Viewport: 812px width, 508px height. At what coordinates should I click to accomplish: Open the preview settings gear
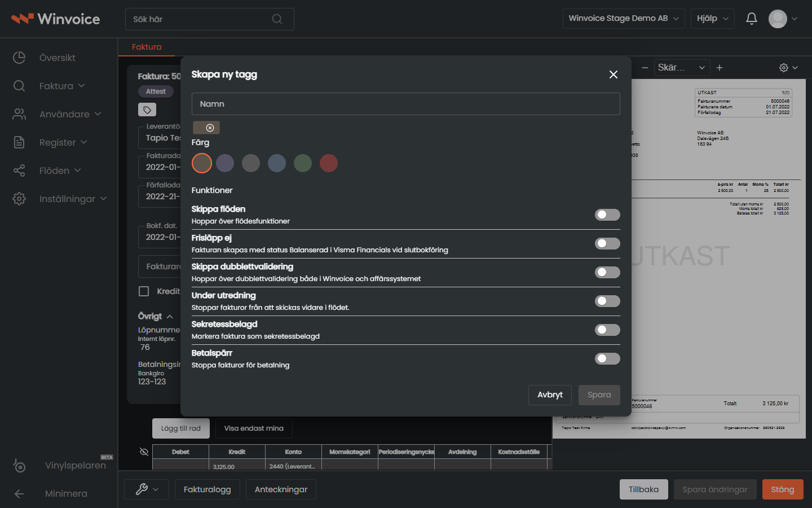(x=788, y=68)
